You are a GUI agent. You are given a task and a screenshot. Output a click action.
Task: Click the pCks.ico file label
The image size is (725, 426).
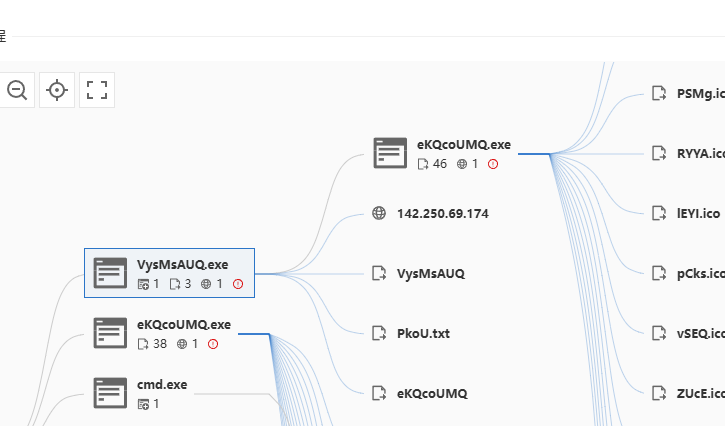[x=701, y=274]
